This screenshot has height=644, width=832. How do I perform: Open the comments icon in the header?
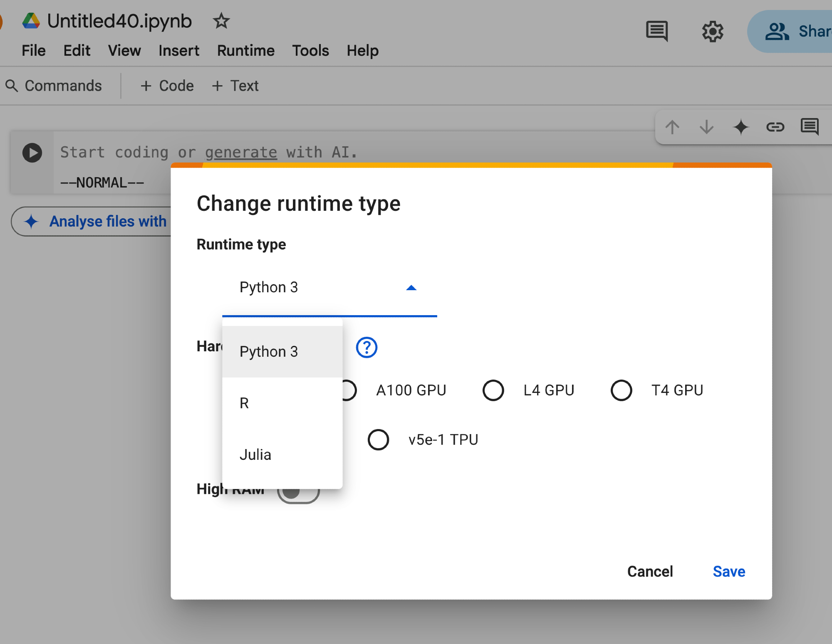tap(656, 31)
